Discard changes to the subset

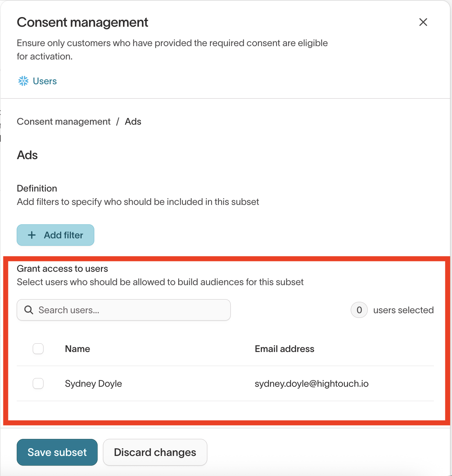[x=155, y=452]
